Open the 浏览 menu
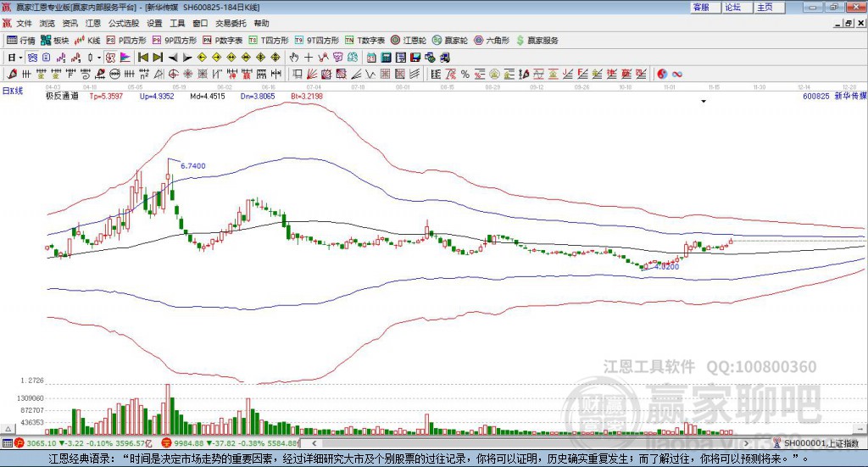Screen dimensions: 868x467 coord(47,23)
